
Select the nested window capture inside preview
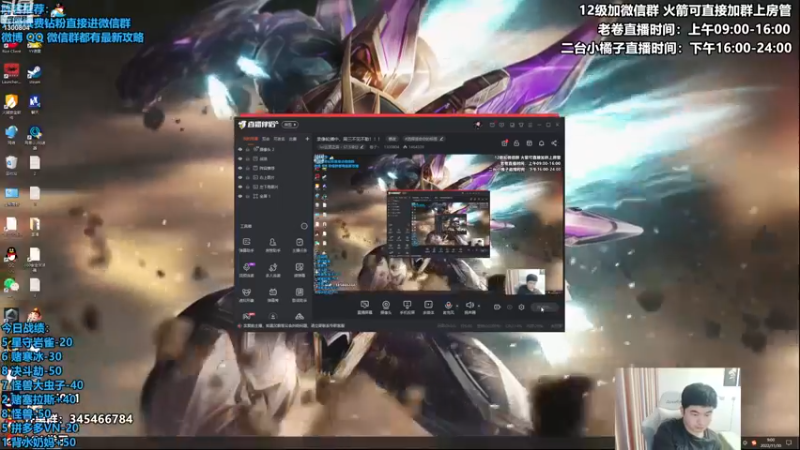pyautogui.click(x=438, y=223)
